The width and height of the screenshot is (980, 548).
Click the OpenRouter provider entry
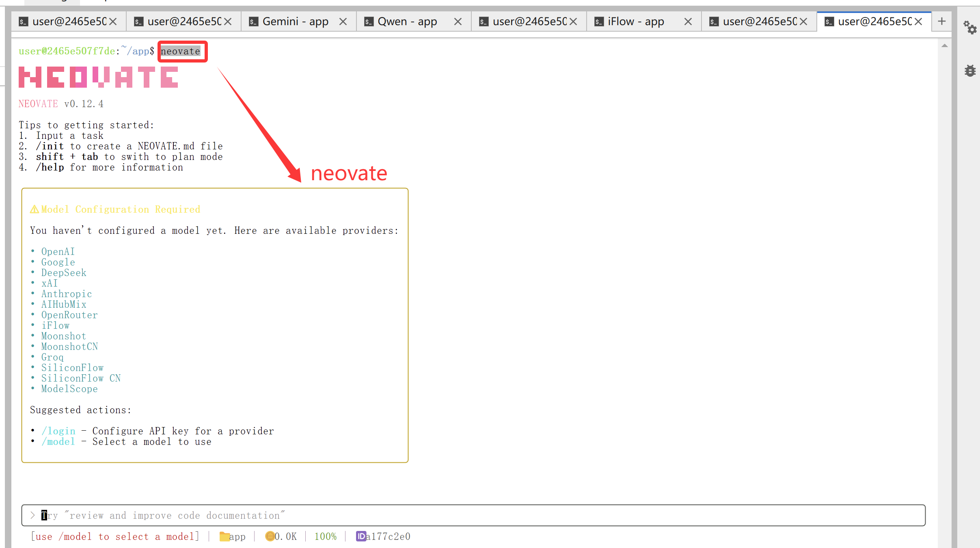69,315
